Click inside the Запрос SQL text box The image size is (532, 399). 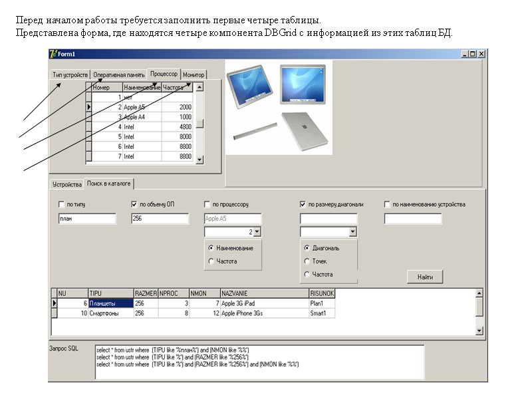[259, 362]
